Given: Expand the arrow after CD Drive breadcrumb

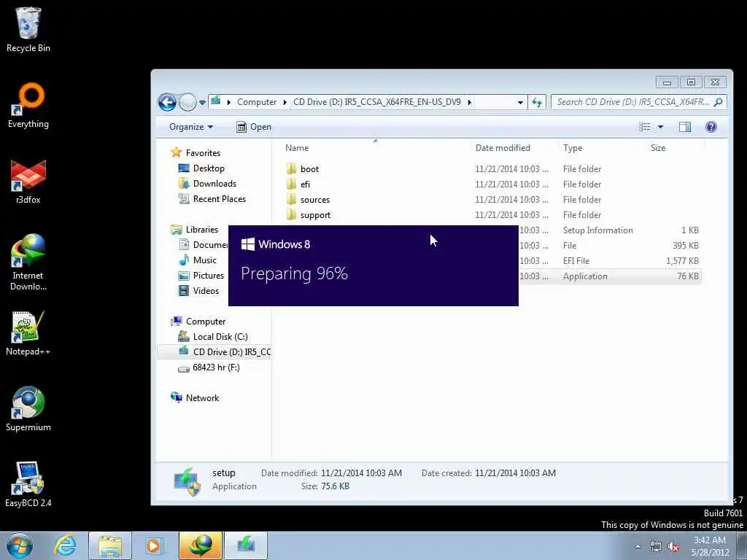Looking at the screenshot, I should [469, 102].
